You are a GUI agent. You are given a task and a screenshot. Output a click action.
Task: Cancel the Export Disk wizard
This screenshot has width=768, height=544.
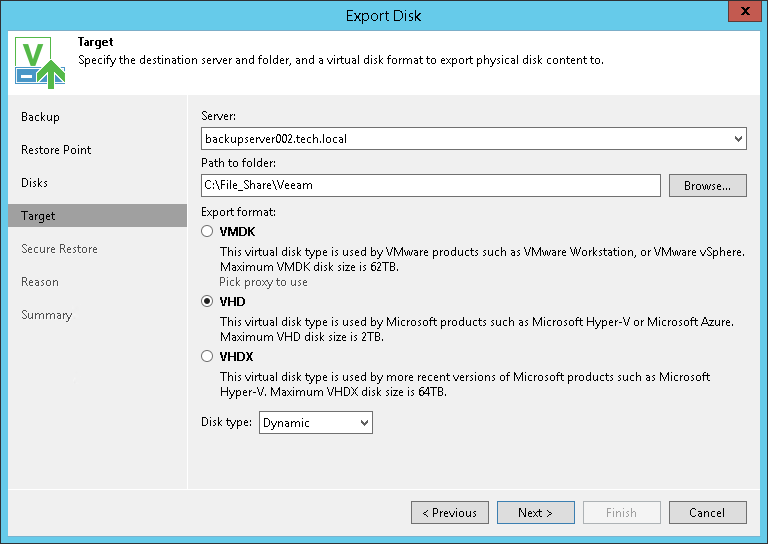(707, 513)
